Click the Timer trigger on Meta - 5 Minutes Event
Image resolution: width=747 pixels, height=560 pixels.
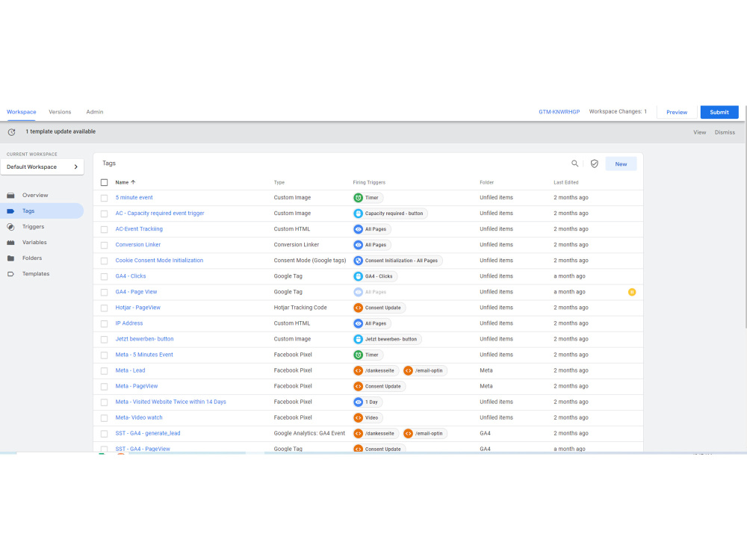(368, 355)
